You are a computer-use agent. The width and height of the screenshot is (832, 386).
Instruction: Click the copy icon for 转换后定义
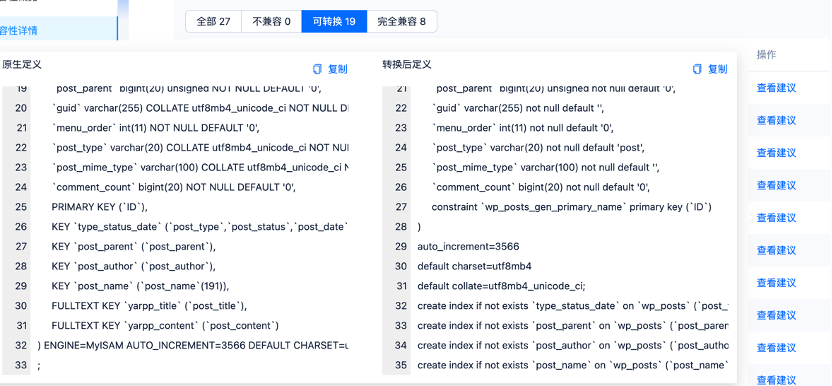[697, 69]
